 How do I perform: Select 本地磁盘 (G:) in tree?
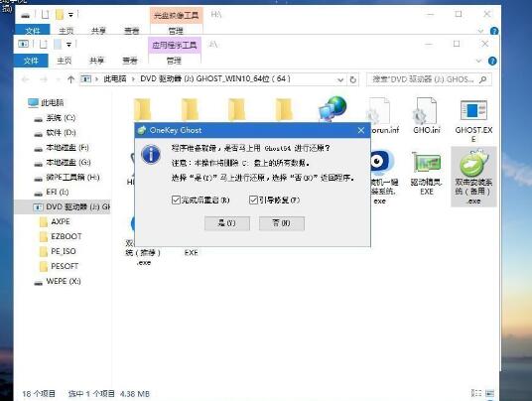click(63, 163)
